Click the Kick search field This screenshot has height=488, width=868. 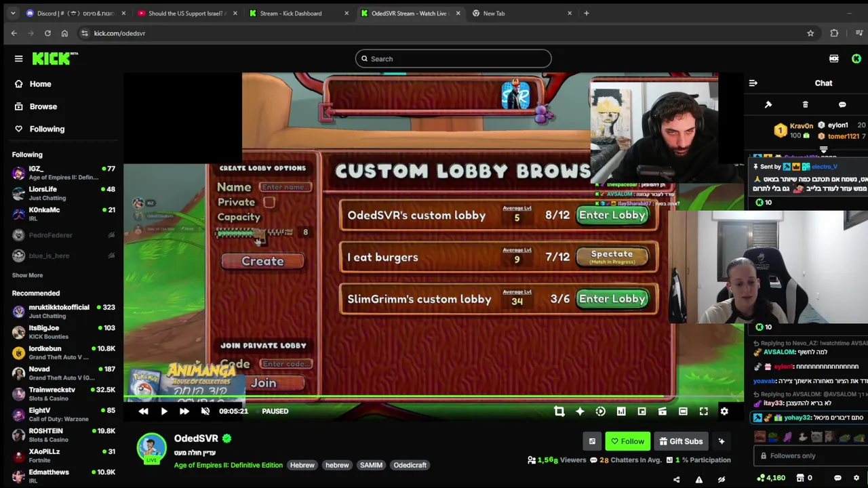coord(453,59)
